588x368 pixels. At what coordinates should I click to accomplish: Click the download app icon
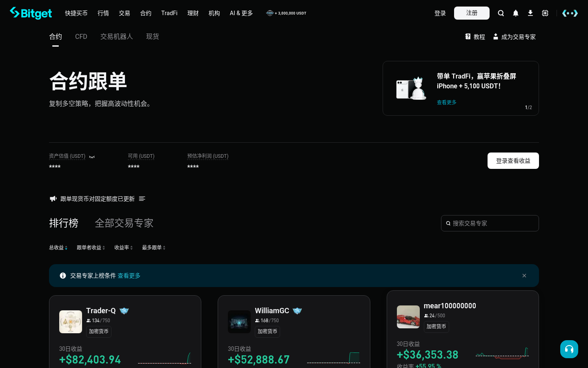[x=530, y=13]
